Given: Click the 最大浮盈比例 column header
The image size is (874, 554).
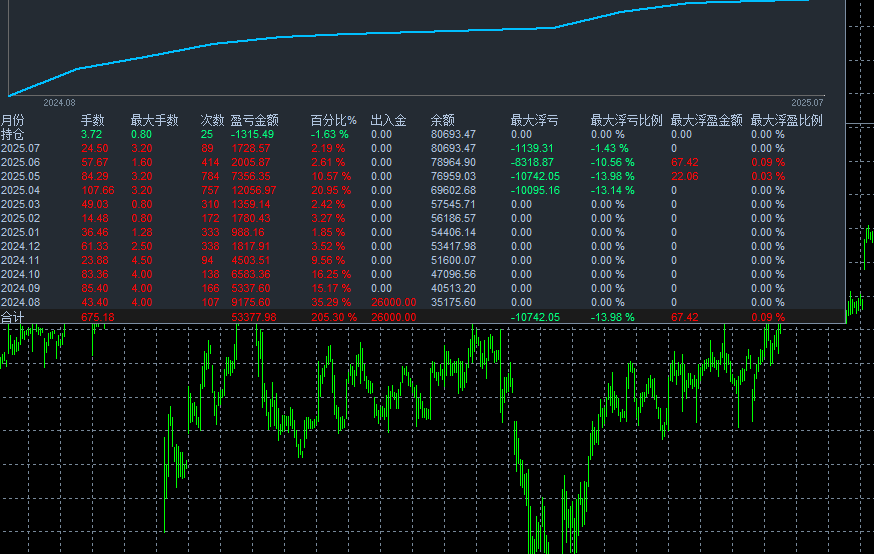Looking at the screenshot, I should pyautogui.click(x=786, y=120).
